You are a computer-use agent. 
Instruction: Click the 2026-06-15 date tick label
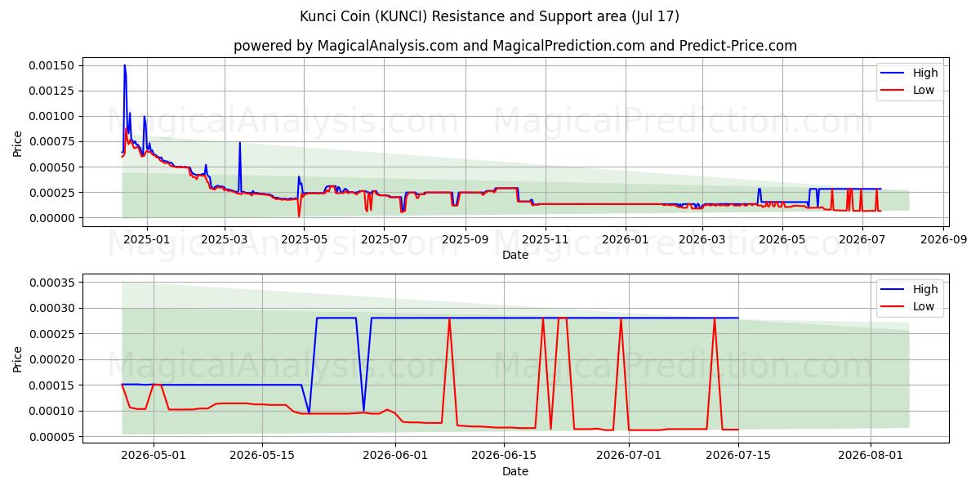504,456
